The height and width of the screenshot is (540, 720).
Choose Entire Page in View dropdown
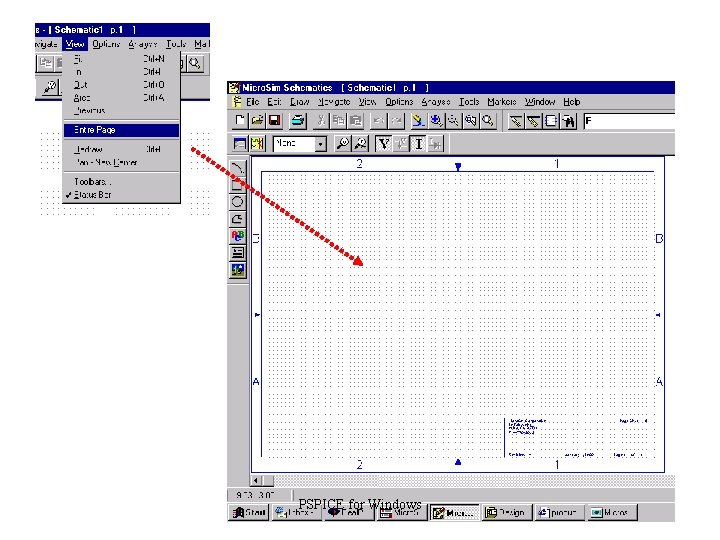tap(121, 130)
